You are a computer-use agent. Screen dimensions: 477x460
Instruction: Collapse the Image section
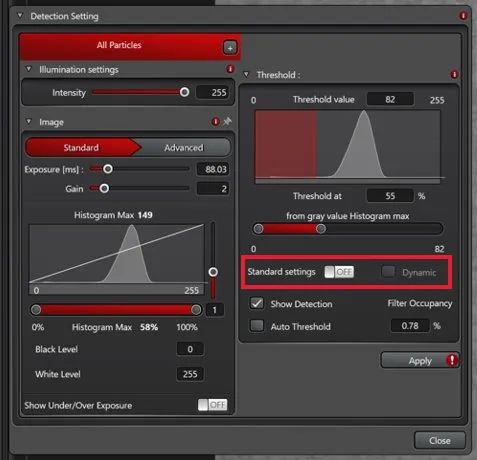tap(29, 122)
